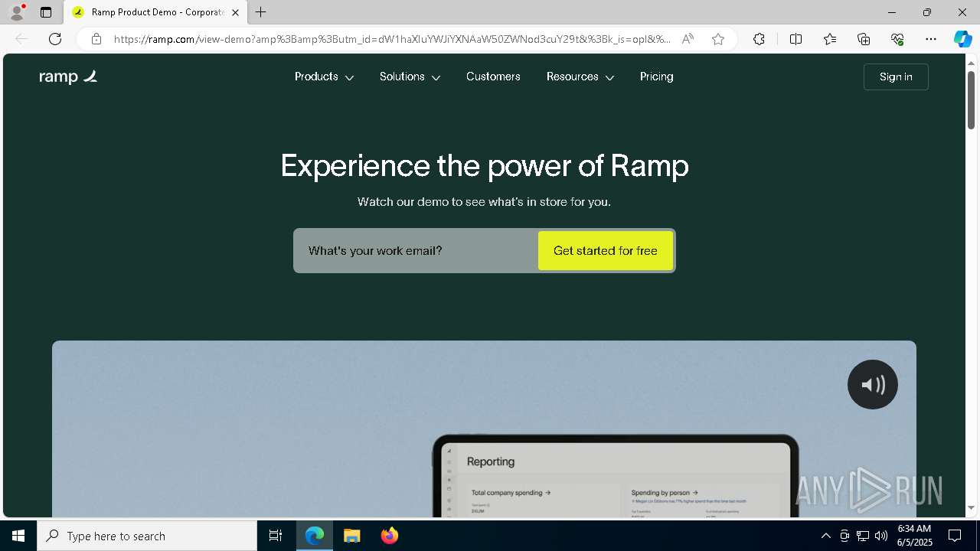Focus the work email input field
Screen dimensions: 980x551
tap(416, 250)
